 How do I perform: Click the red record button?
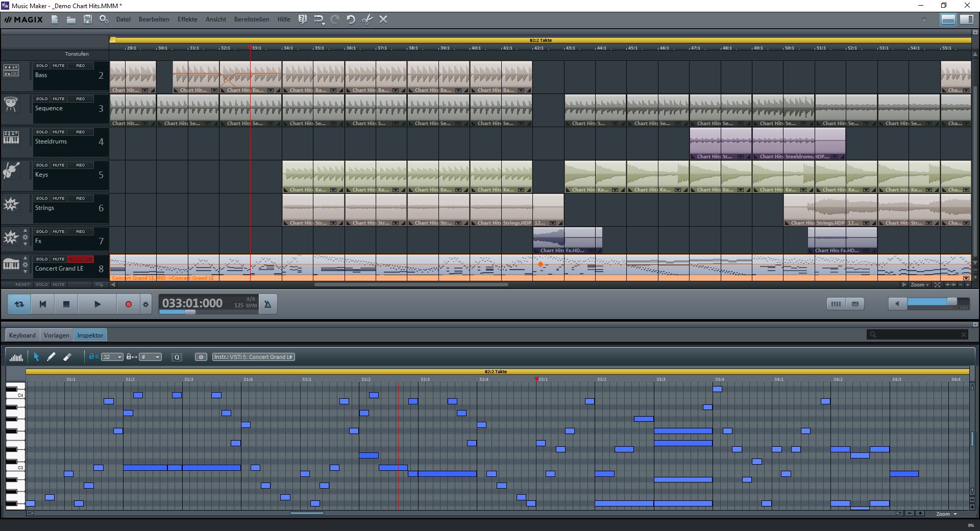pos(128,304)
